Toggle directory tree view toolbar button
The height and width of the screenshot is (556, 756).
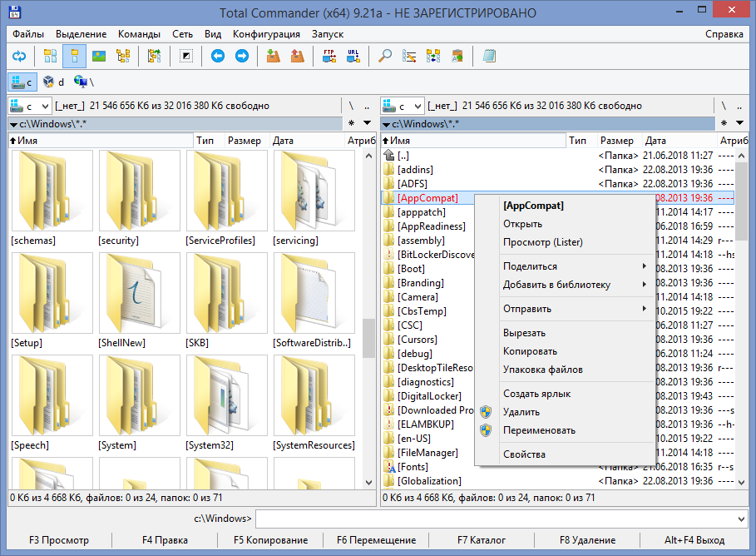point(124,57)
